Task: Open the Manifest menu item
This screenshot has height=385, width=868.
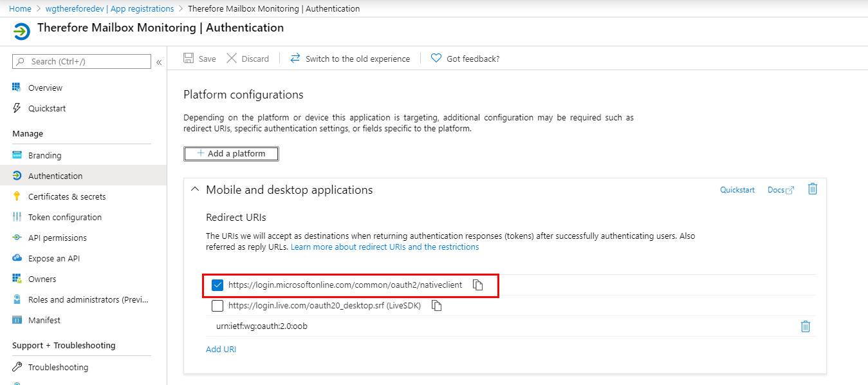Action: click(44, 320)
